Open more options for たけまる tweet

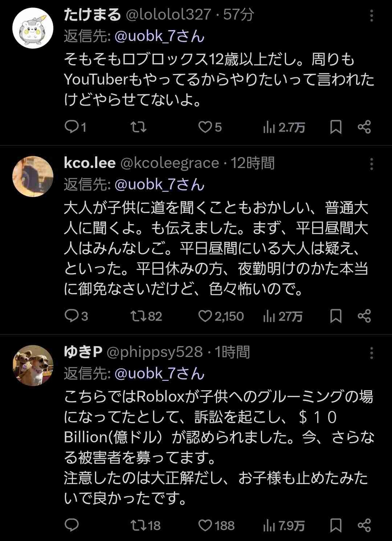coord(371,16)
